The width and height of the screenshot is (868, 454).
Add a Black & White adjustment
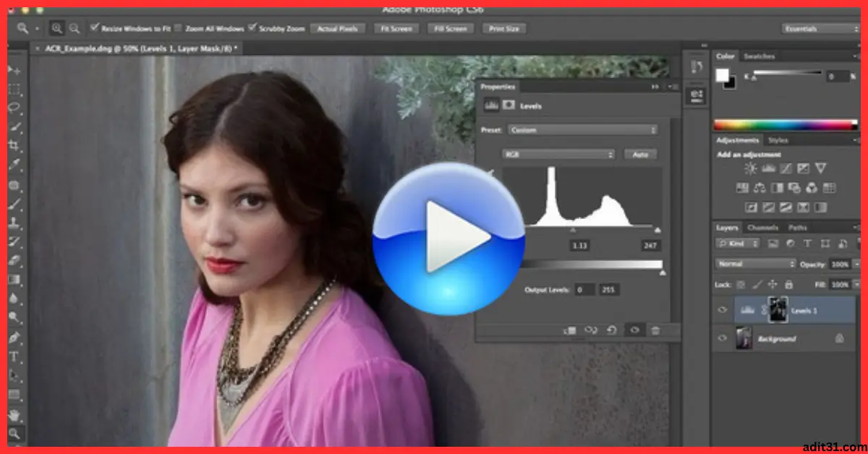(x=777, y=188)
